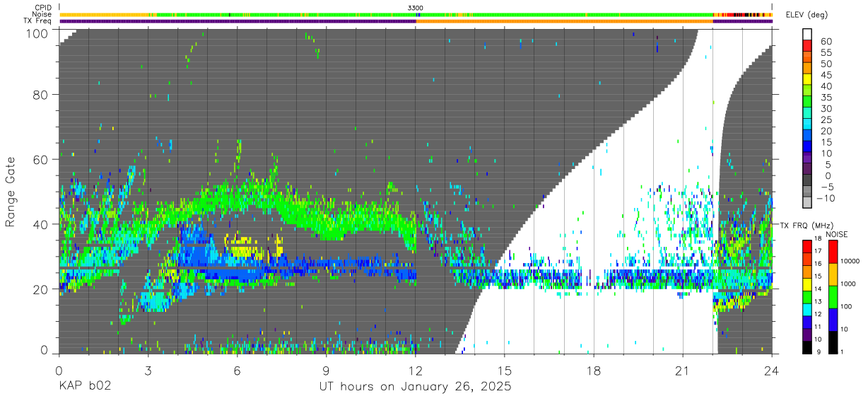Select the orange 15–16 MHz TX FRQ swatch

coord(808,271)
